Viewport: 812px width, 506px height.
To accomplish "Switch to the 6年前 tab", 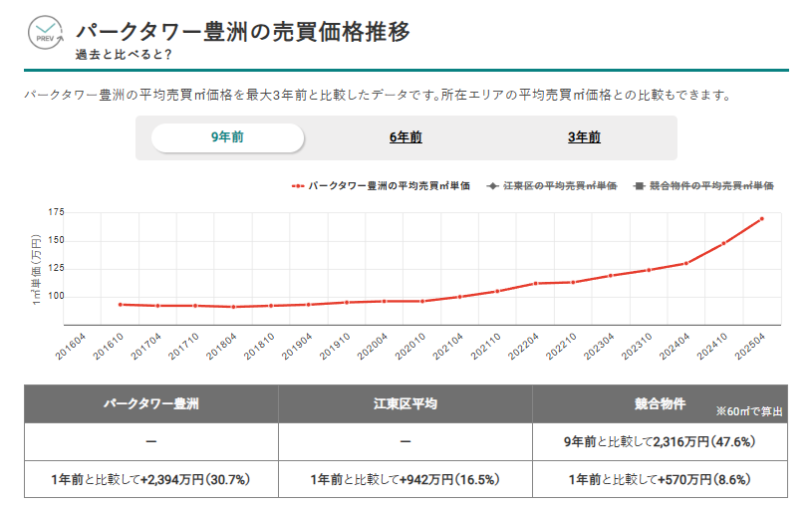I will click(x=406, y=137).
